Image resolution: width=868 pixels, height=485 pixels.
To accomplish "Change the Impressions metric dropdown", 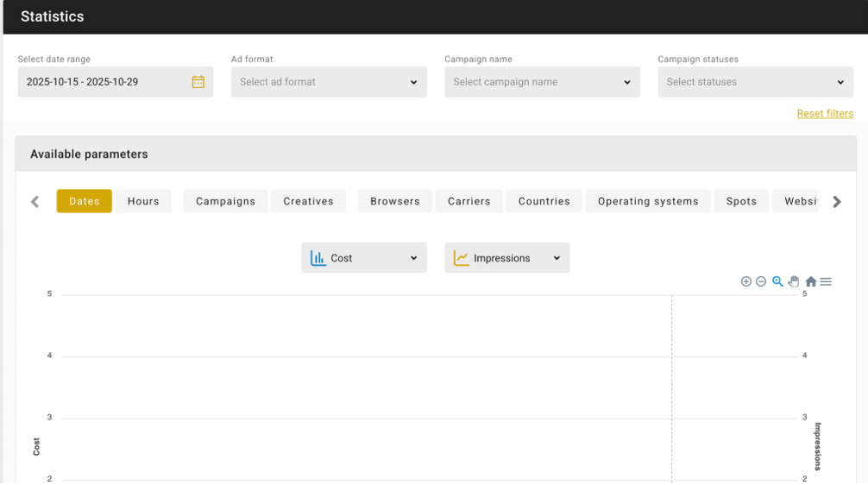I will click(x=506, y=258).
